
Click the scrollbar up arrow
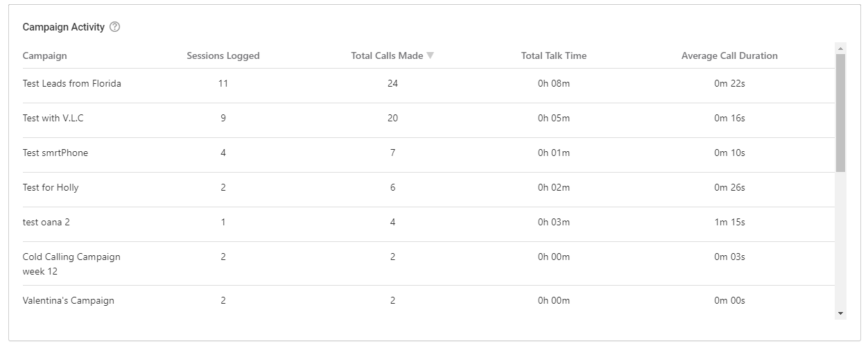[x=841, y=49]
